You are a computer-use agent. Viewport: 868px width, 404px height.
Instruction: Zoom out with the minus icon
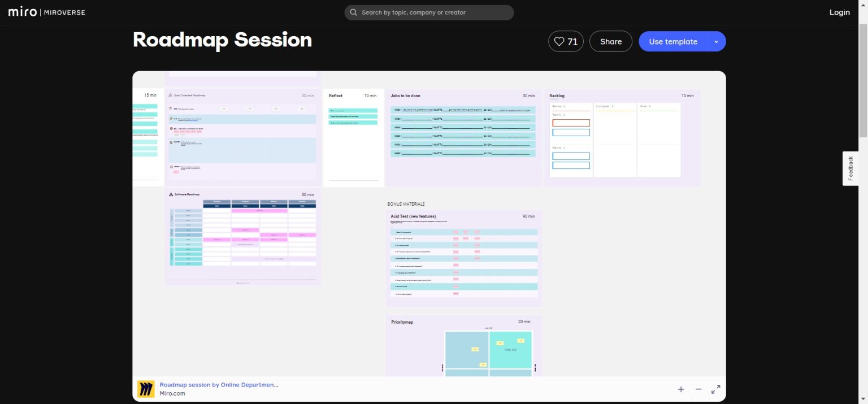click(698, 389)
